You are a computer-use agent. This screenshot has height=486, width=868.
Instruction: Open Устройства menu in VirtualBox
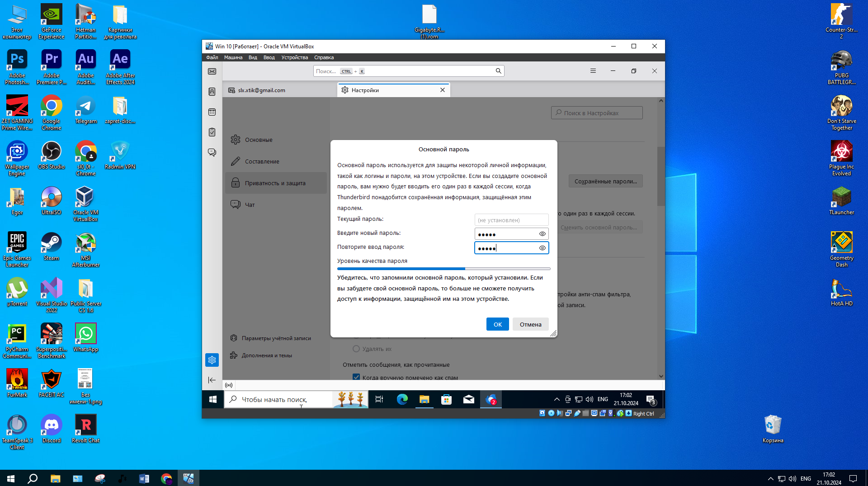294,57
